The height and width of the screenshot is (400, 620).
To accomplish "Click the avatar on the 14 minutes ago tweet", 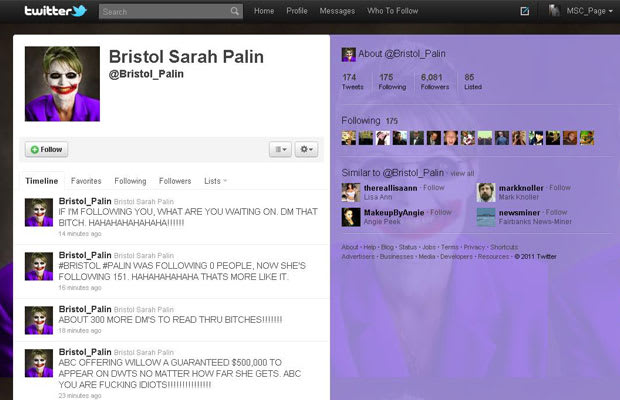I will click(39, 212).
